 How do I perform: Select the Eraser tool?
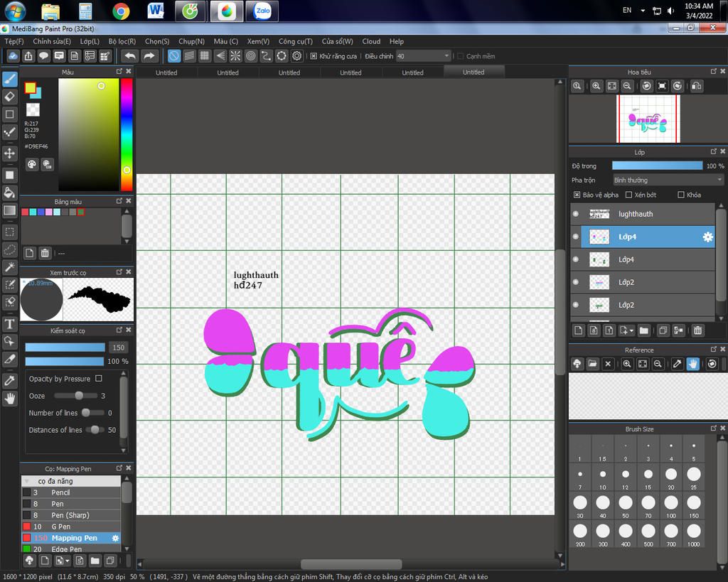10,97
